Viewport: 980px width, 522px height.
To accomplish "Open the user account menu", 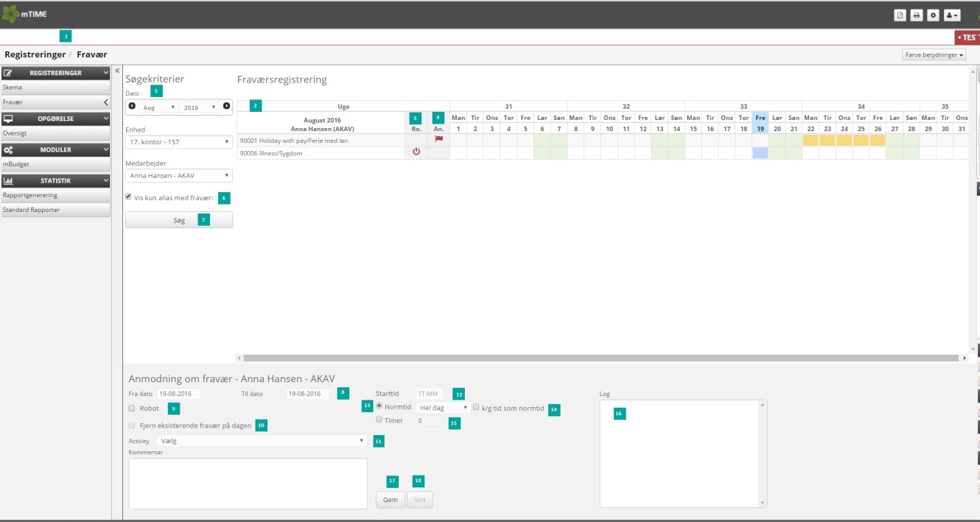I will coord(952,15).
